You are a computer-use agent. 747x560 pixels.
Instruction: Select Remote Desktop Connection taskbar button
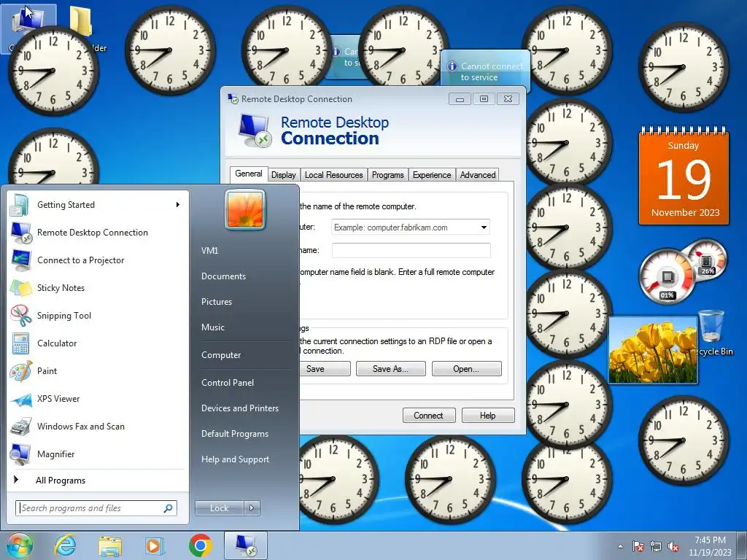click(245, 545)
